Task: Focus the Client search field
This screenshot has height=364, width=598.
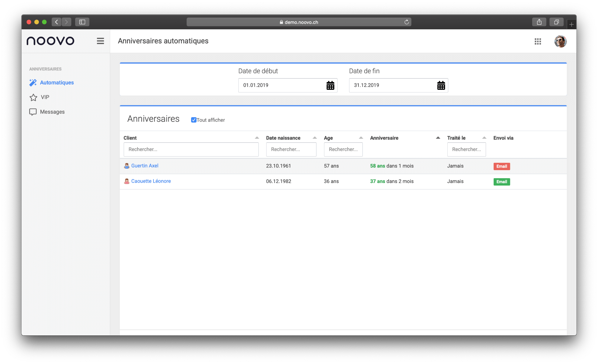Action: (191, 150)
